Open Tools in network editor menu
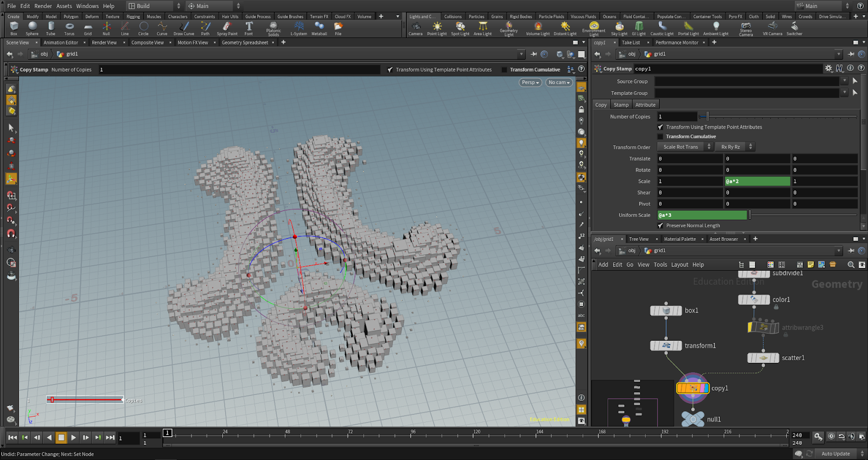The height and width of the screenshot is (460, 868). pyautogui.click(x=660, y=265)
